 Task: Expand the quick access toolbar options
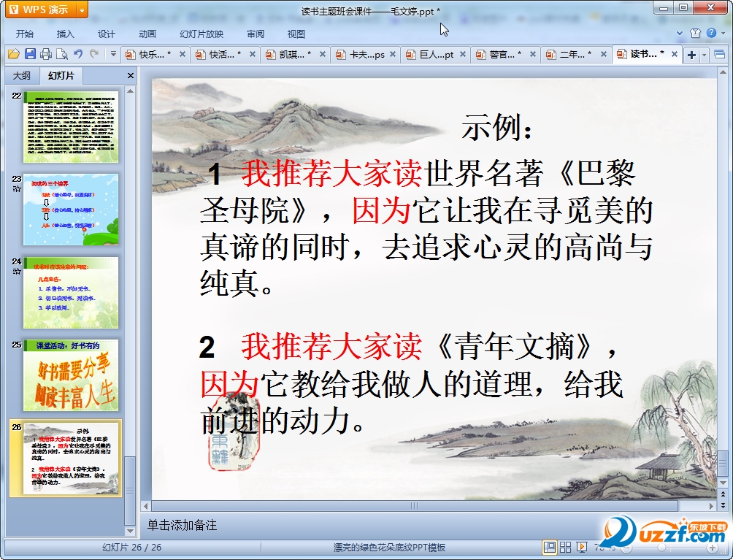(x=113, y=54)
